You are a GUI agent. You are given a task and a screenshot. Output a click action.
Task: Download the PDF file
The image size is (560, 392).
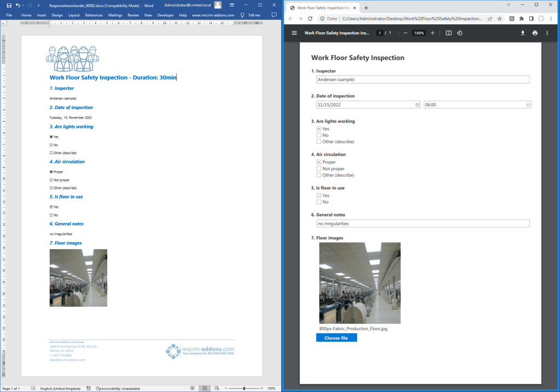click(x=522, y=33)
